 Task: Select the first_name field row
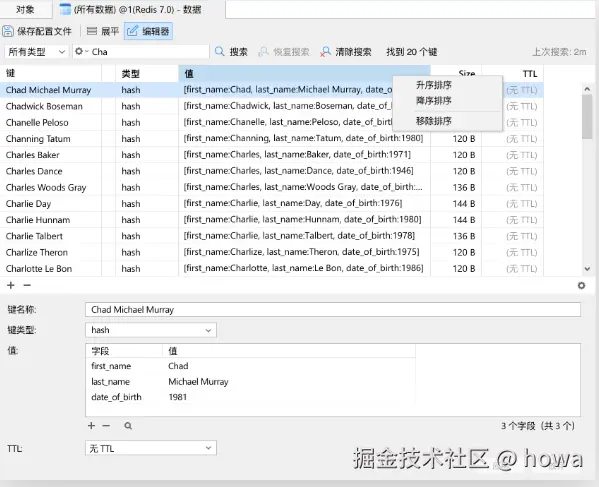(251, 366)
